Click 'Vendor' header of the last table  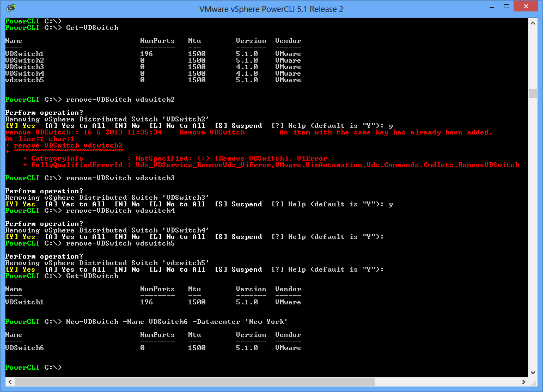coord(288,335)
